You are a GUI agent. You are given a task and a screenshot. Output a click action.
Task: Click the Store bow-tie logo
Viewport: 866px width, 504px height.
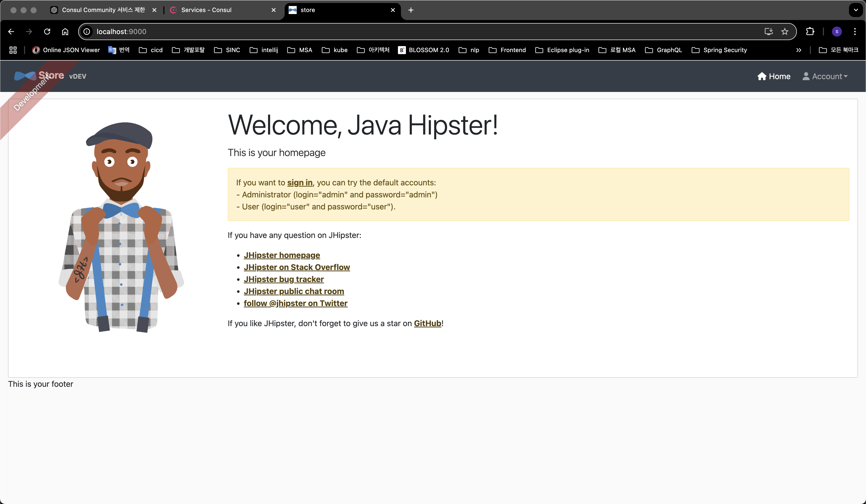tap(25, 76)
